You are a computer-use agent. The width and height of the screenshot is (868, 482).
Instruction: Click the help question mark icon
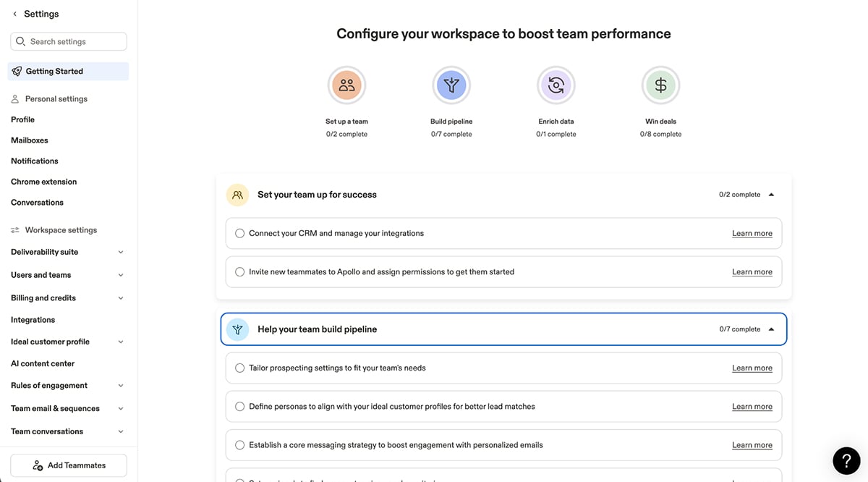(846, 460)
